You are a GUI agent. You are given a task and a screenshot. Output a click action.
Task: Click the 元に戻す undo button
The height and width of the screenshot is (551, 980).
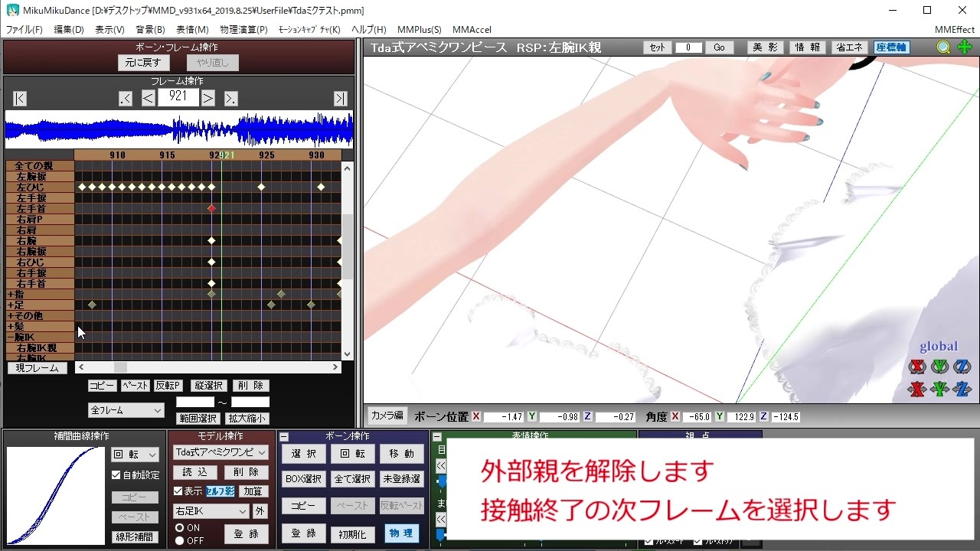(144, 63)
